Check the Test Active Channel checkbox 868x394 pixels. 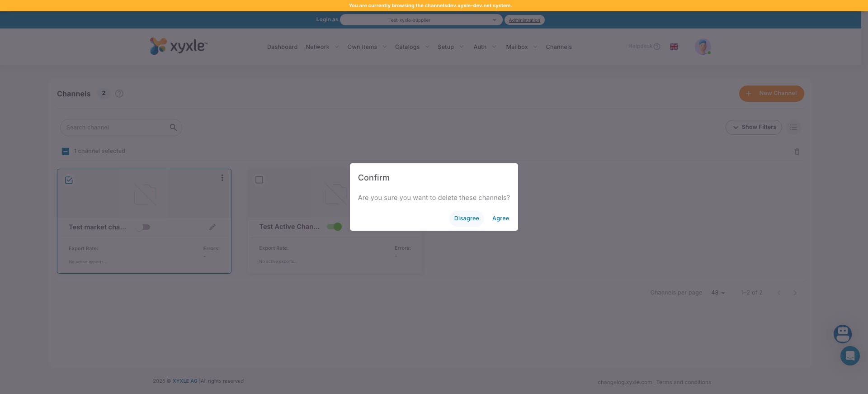pyautogui.click(x=259, y=180)
